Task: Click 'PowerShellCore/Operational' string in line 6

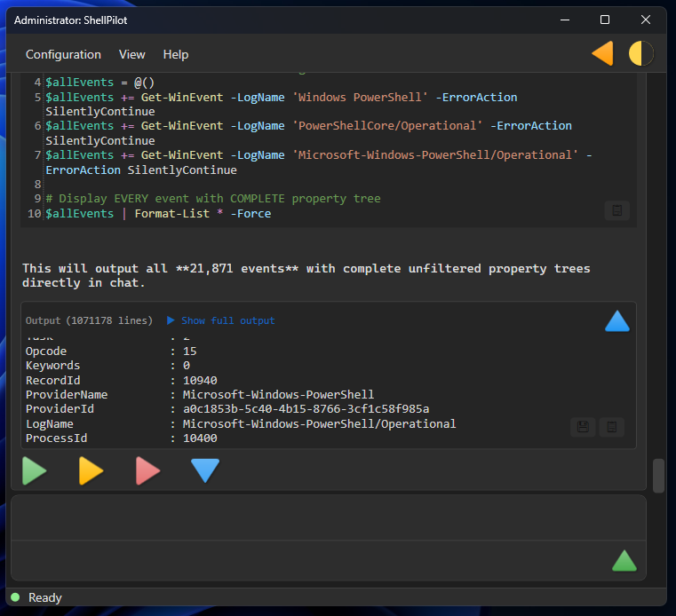Action: (387, 126)
